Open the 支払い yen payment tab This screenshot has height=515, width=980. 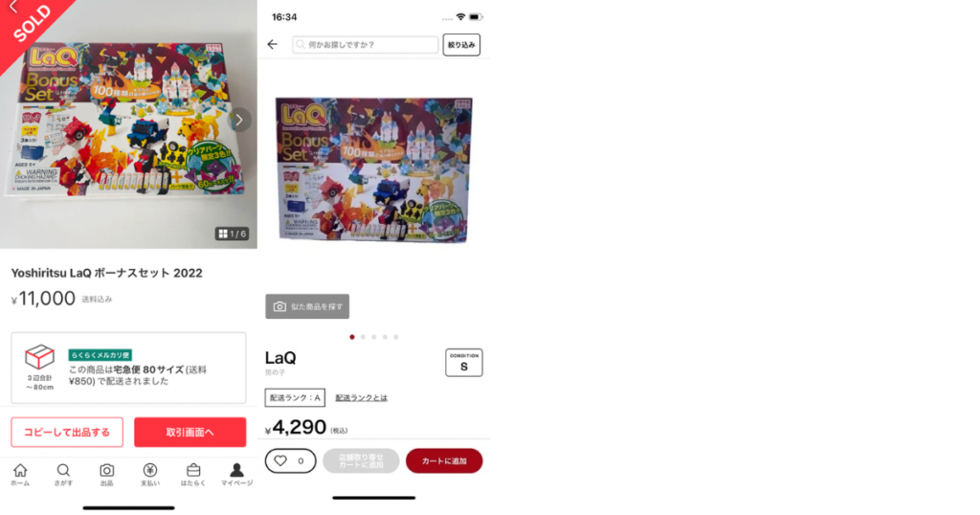[x=150, y=475]
